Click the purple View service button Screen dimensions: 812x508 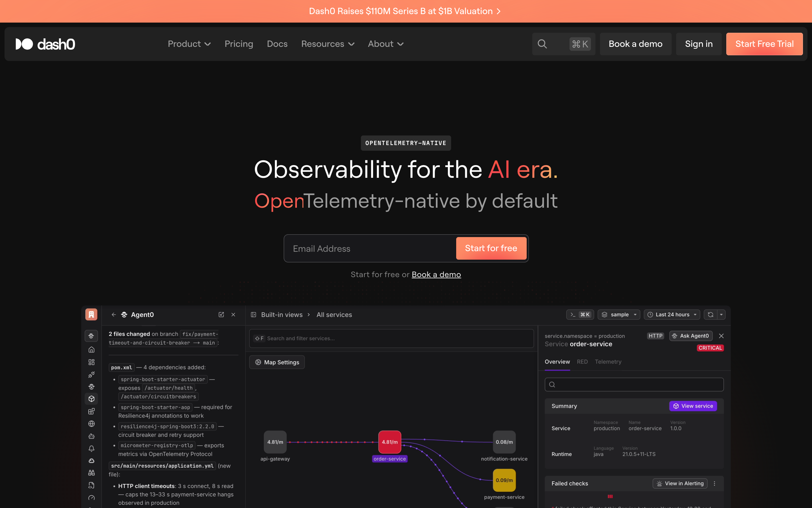click(693, 406)
